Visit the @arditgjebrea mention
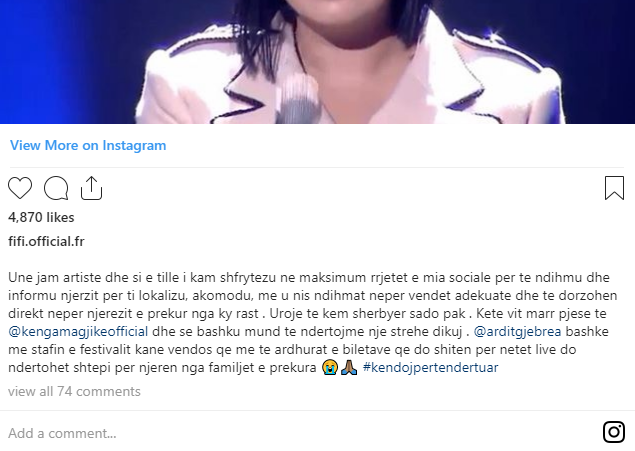The image size is (635, 451). [517, 332]
